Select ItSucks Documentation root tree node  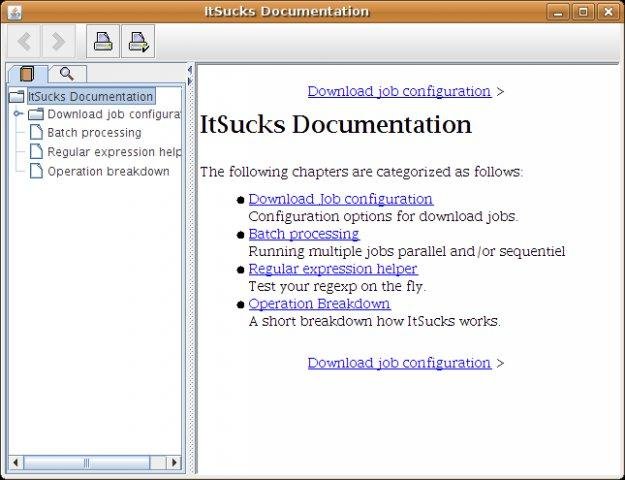point(91,96)
